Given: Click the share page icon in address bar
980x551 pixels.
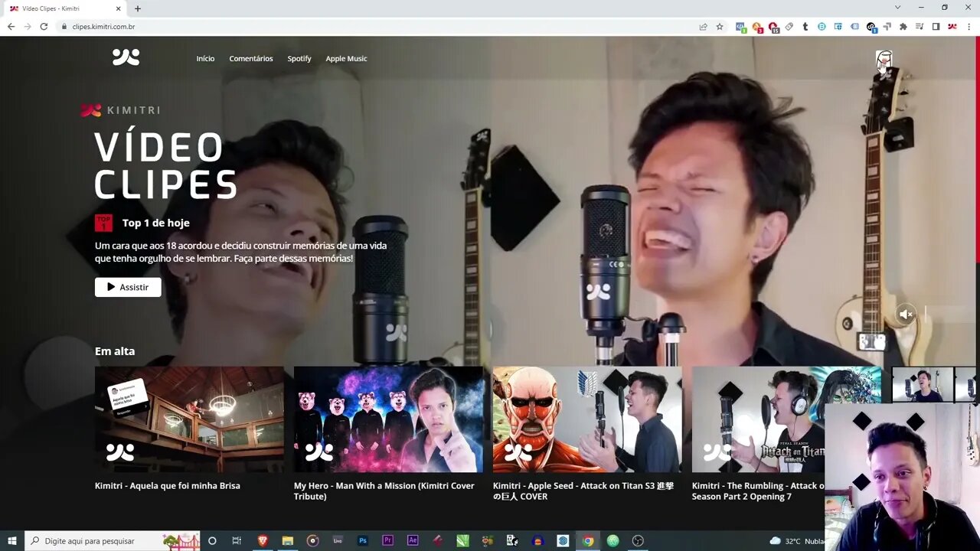Looking at the screenshot, I should [703, 26].
